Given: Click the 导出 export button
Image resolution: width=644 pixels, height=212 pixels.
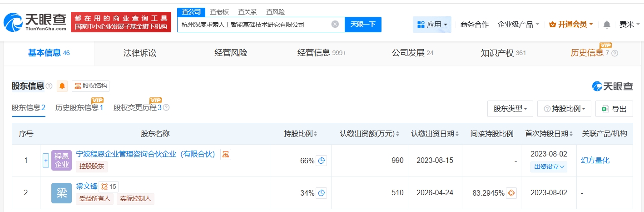Looking at the screenshot, I should point(614,109).
